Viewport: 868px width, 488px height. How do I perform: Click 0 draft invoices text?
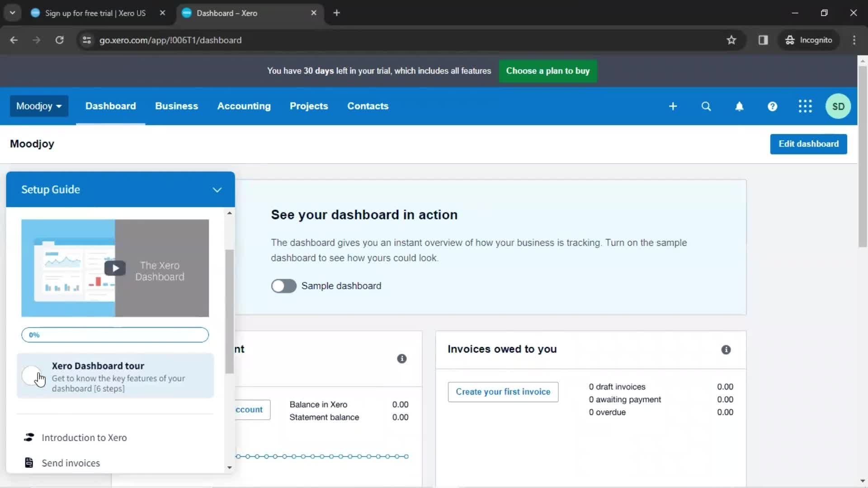click(617, 387)
